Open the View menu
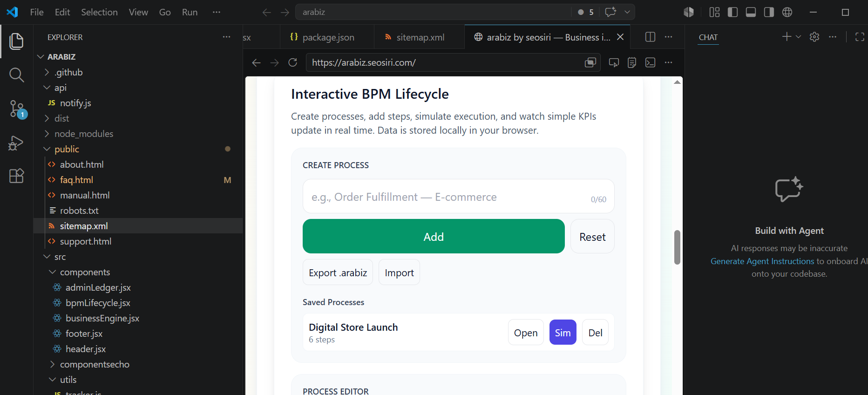Viewport: 868px width, 395px height. click(138, 12)
